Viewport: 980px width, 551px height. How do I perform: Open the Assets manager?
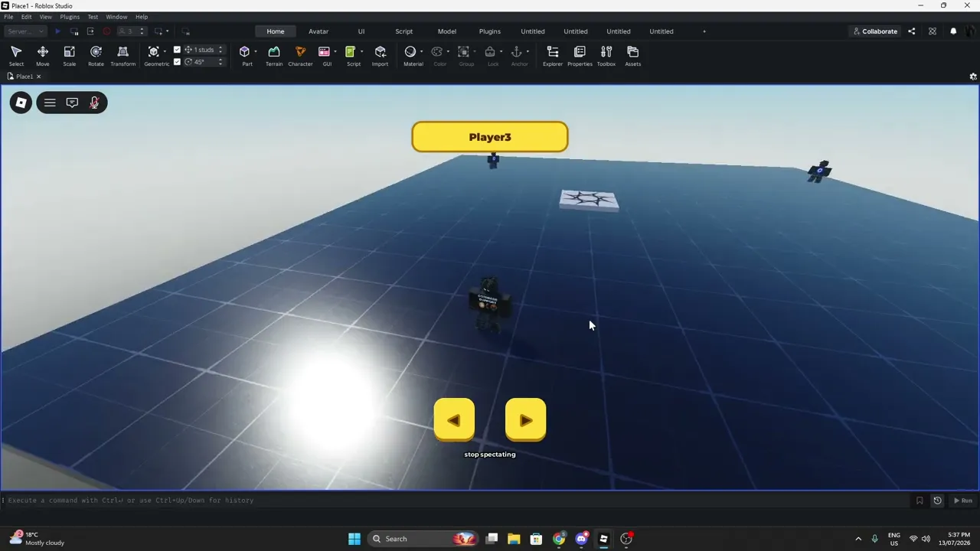point(632,56)
